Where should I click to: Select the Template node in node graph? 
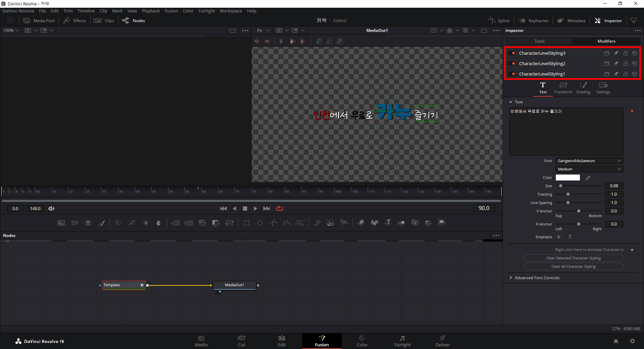point(124,285)
